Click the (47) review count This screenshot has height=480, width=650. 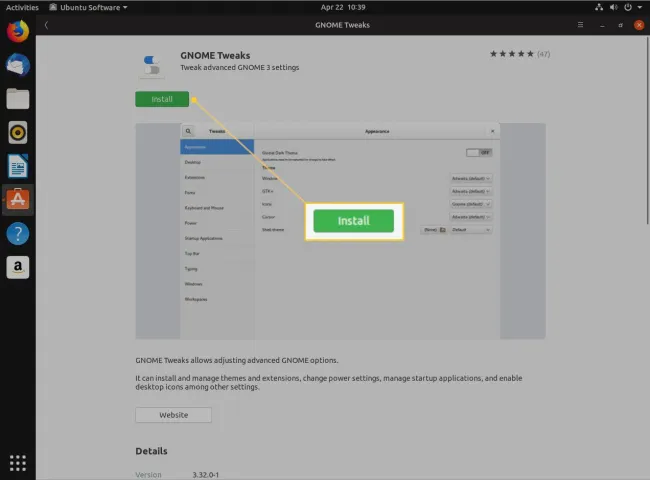tap(543, 54)
